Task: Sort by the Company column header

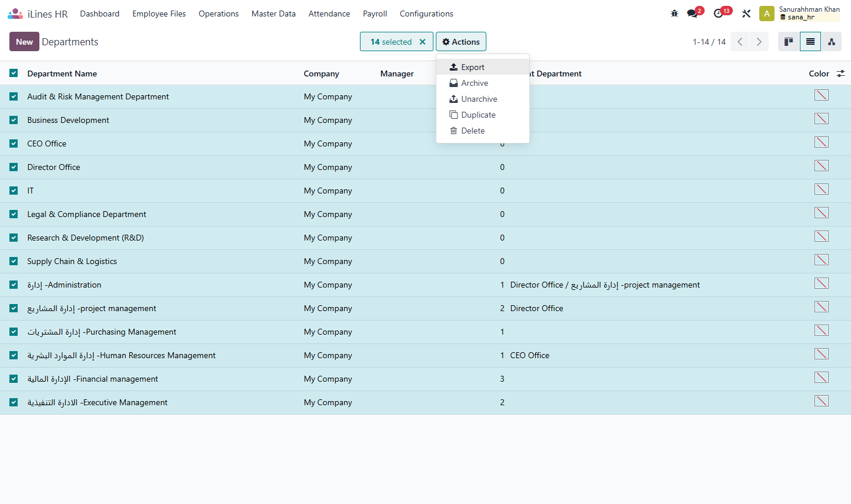Action: click(x=321, y=74)
